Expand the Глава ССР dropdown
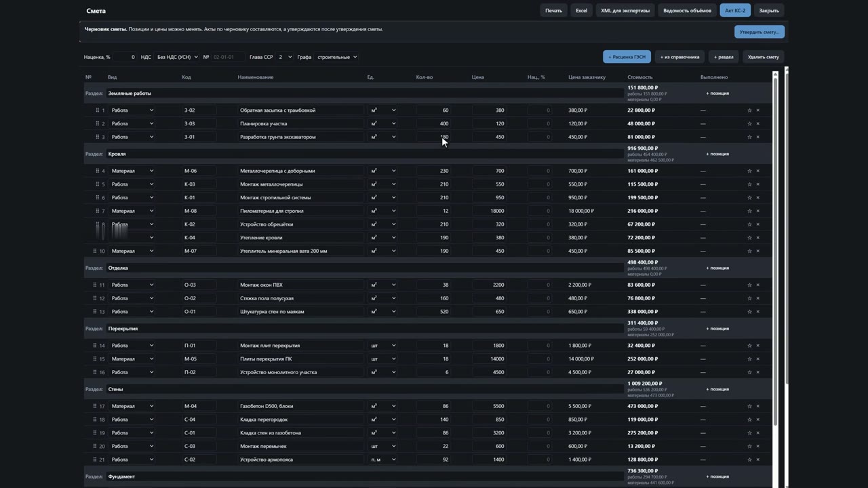Viewport: 868px width, 488px height. click(x=285, y=57)
